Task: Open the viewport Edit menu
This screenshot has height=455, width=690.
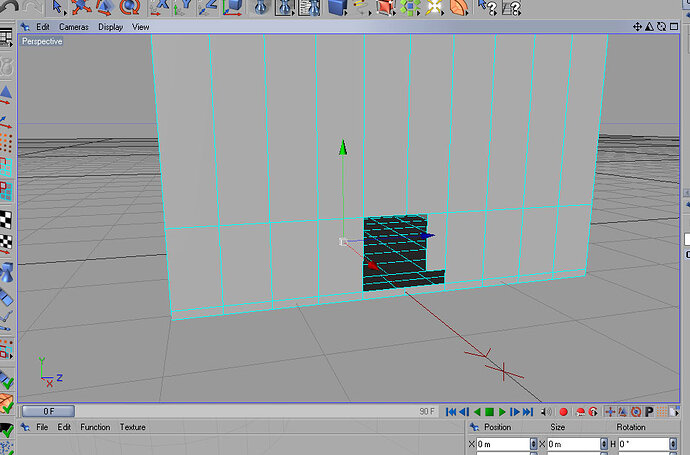Action: (x=43, y=27)
